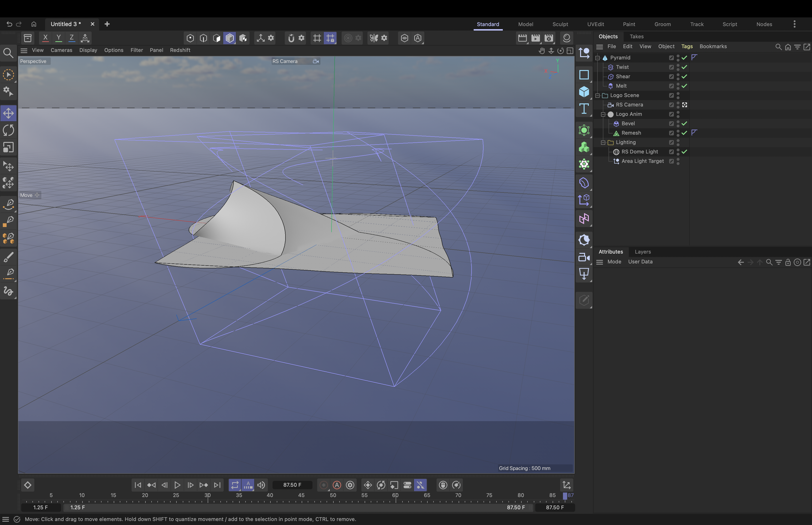Step to next frame
Screen dimensions: 812x525
[191, 485]
